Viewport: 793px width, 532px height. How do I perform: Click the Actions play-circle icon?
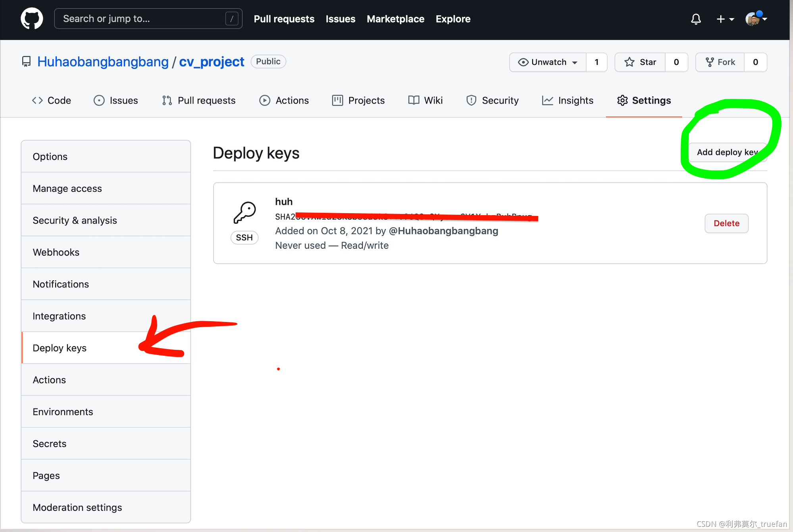click(264, 100)
